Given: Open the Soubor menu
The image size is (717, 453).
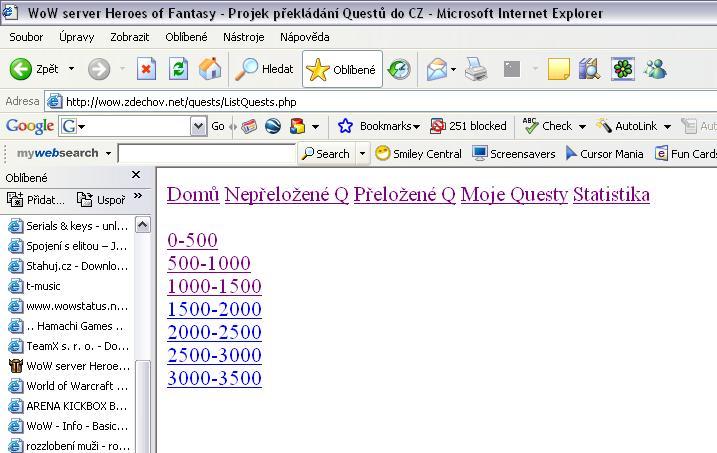Looking at the screenshot, I should coord(26,37).
